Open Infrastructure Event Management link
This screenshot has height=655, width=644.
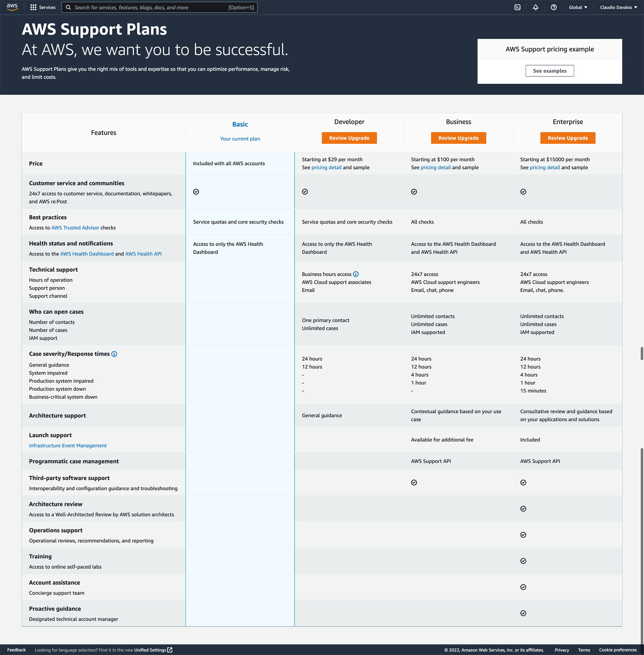pyautogui.click(x=68, y=446)
